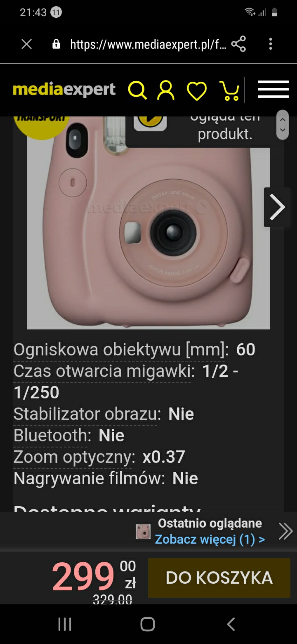Click the mediaexpert logo
The image size is (297, 644).
[x=64, y=89]
